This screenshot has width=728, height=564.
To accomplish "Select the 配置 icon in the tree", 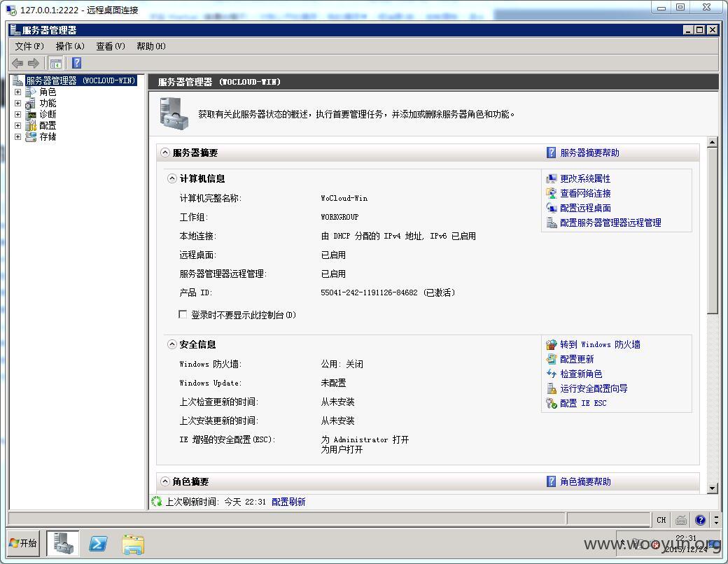I will click(31, 125).
